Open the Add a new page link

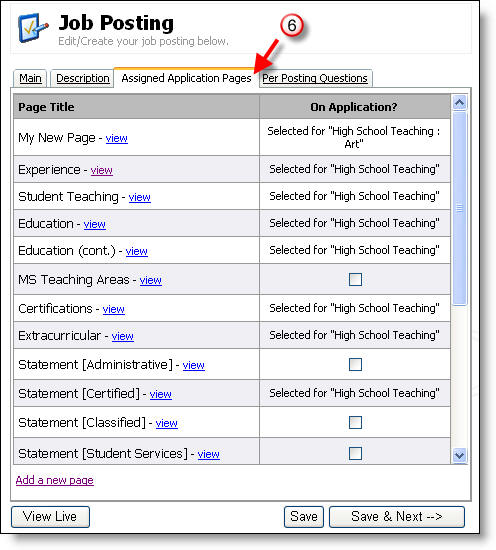tap(55, 480)
